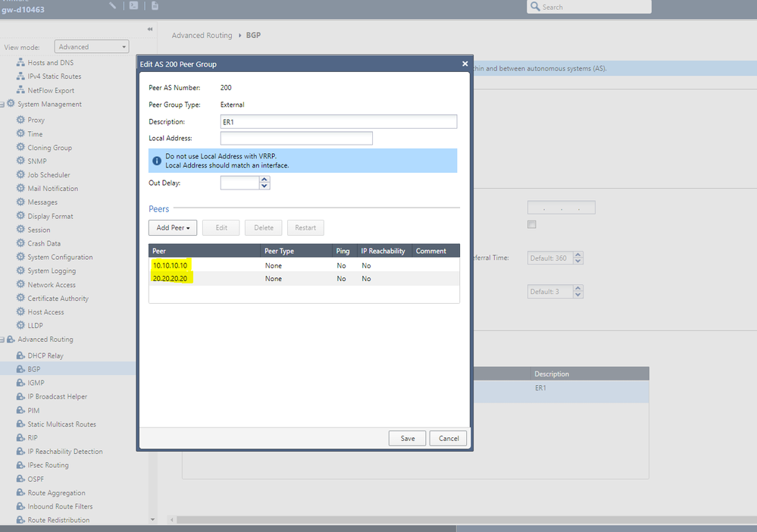Click the SNMP gear icon in the sidebar
Screen dimensions: 757x532
point(20,161)
